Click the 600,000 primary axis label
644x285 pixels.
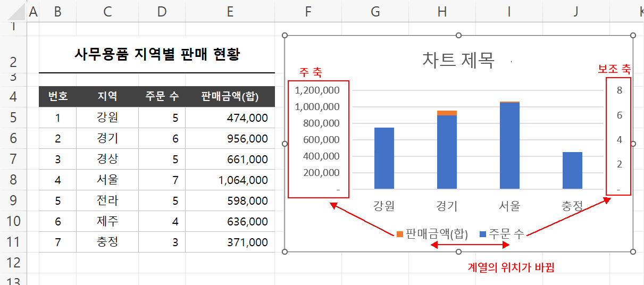(321, 140)
